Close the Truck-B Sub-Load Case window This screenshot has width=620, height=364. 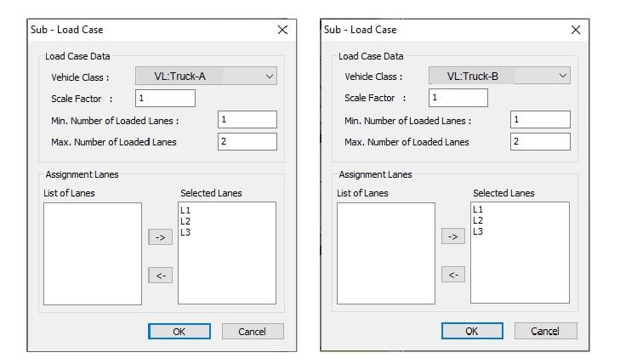pyautogui.click(x=576, y=30)
